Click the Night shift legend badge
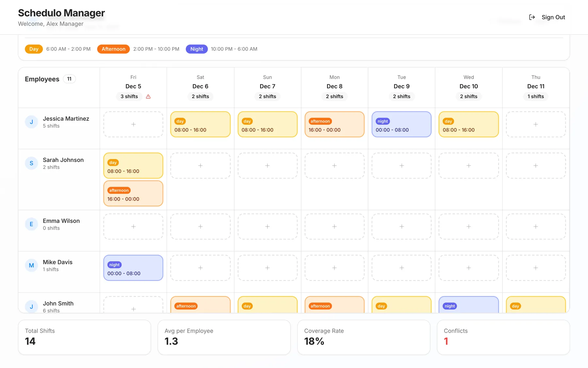Viewport: 588px width, 368px height. [197, 49]
